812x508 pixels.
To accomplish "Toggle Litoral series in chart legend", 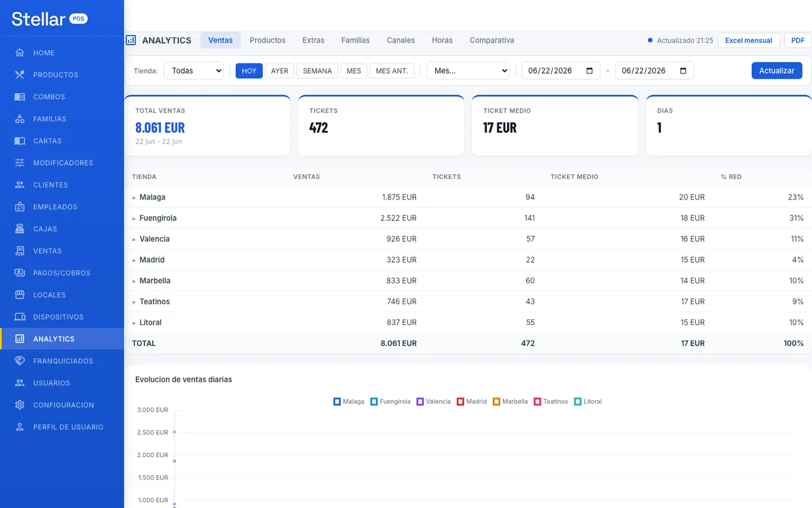I will point(587,401).
